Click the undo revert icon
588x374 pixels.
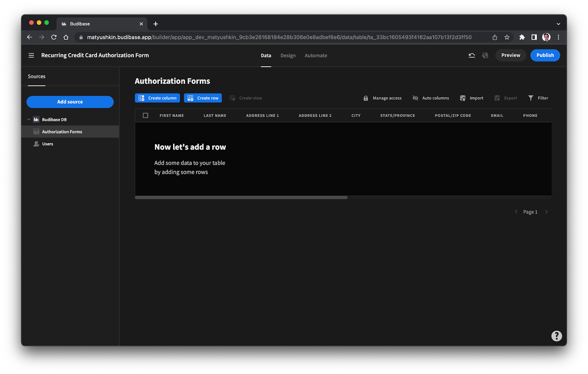472,55
